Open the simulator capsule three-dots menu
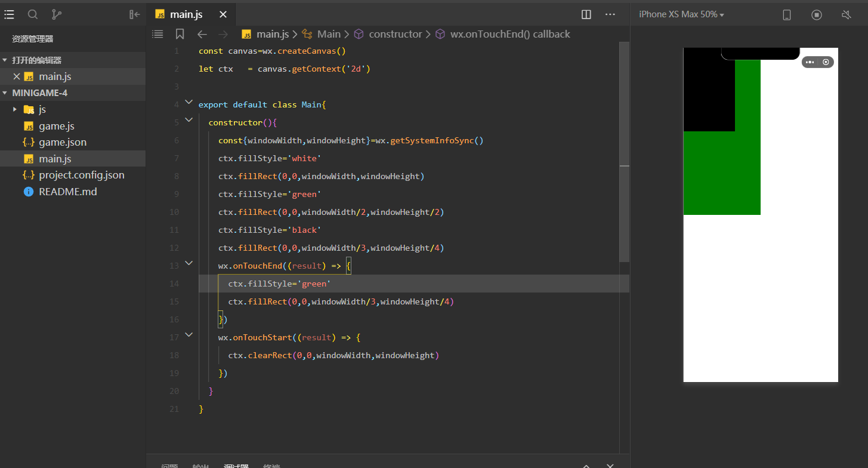 (810, 62)
